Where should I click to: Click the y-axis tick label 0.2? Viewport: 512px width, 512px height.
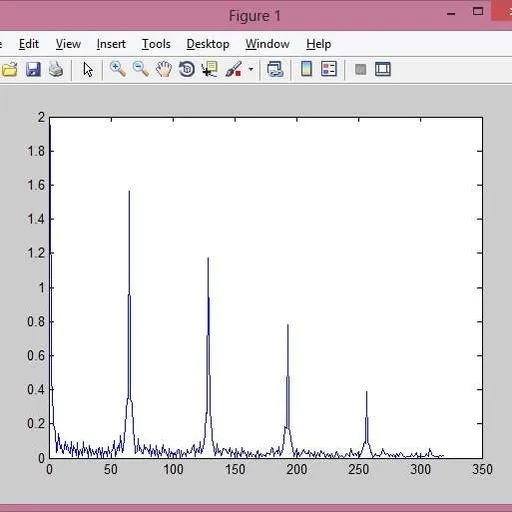[36, 424]
